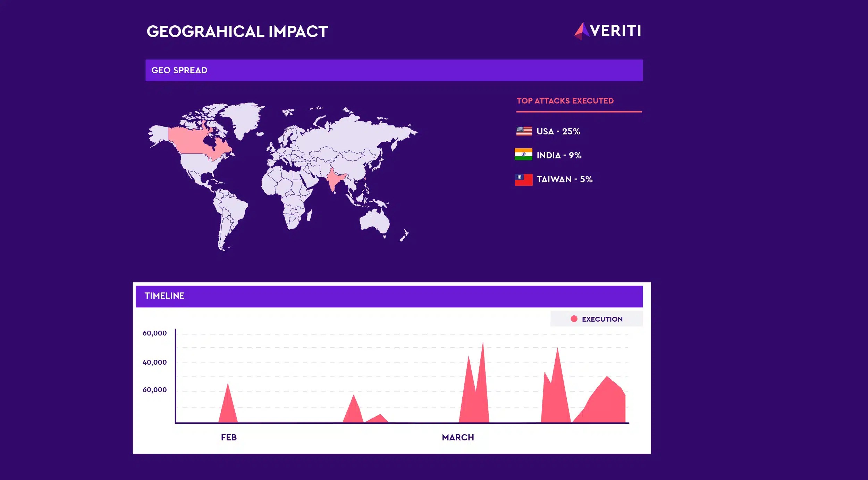Click the Veriti logo icon

(x=582, y=31)
